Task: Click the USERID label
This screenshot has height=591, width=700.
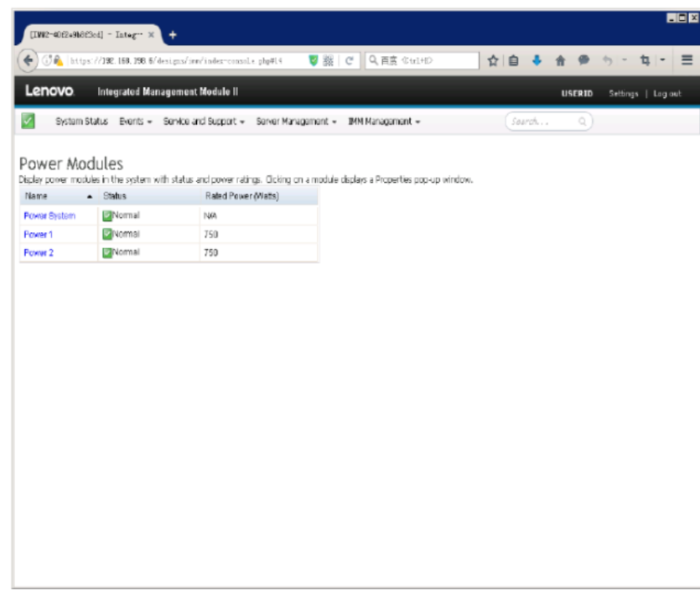Action: pyautogui.click(x=577, y=94)
